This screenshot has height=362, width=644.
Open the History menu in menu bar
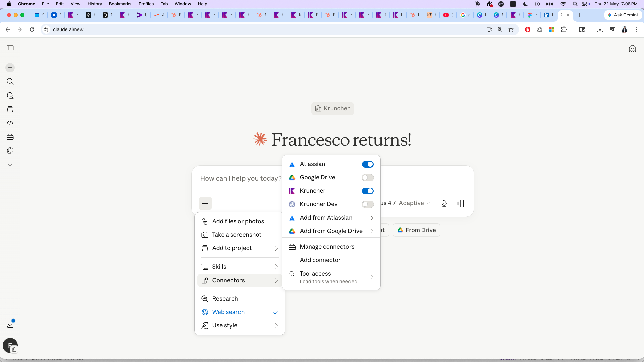(95, 4)
